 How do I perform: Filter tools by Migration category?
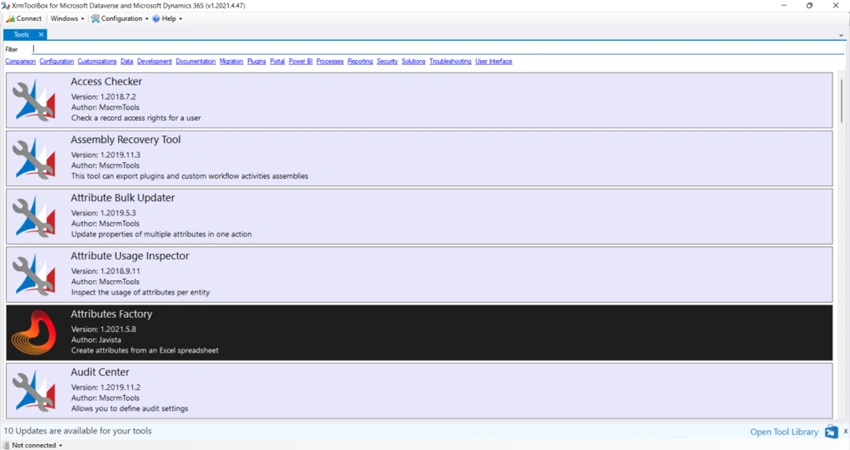[231, 61]
